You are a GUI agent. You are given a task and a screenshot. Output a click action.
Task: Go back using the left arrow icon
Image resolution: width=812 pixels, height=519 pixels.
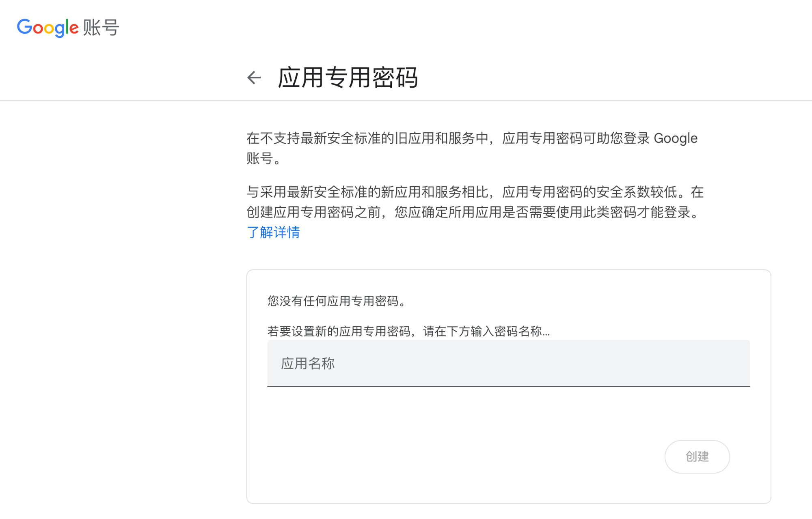[254, 78]
